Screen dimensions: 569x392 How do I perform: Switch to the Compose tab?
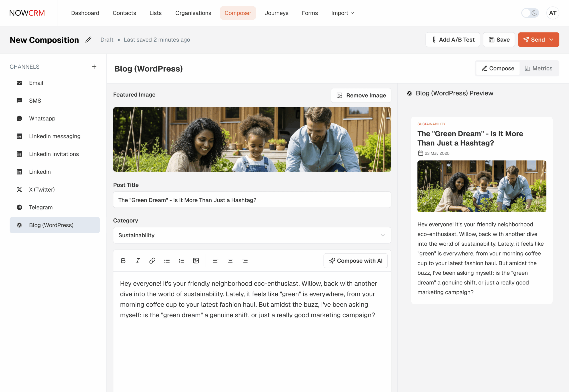[x=498, y=68]
